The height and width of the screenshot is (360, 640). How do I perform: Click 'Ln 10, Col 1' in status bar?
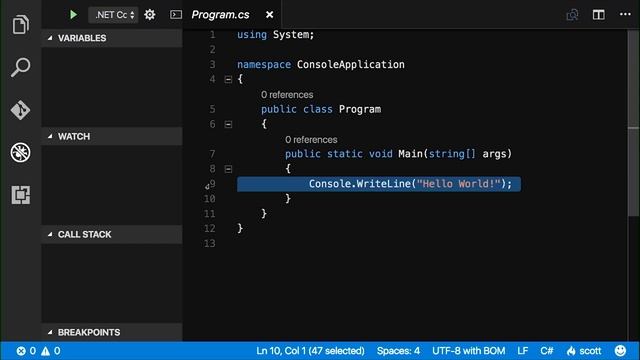(x=310, y=351)
